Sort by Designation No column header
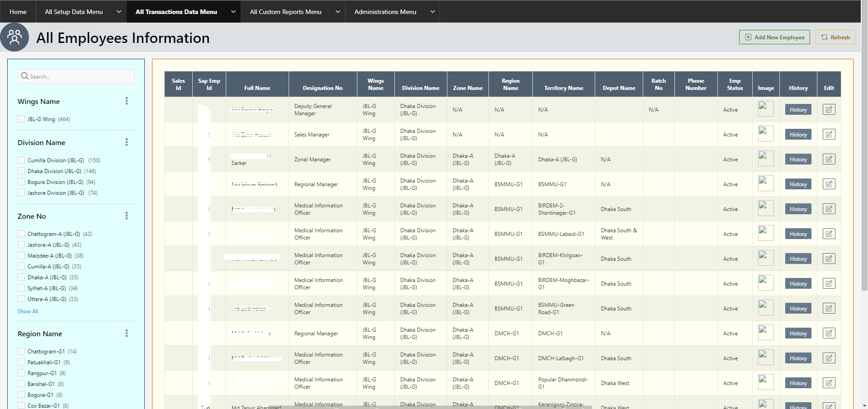 (x=323, y=88)
